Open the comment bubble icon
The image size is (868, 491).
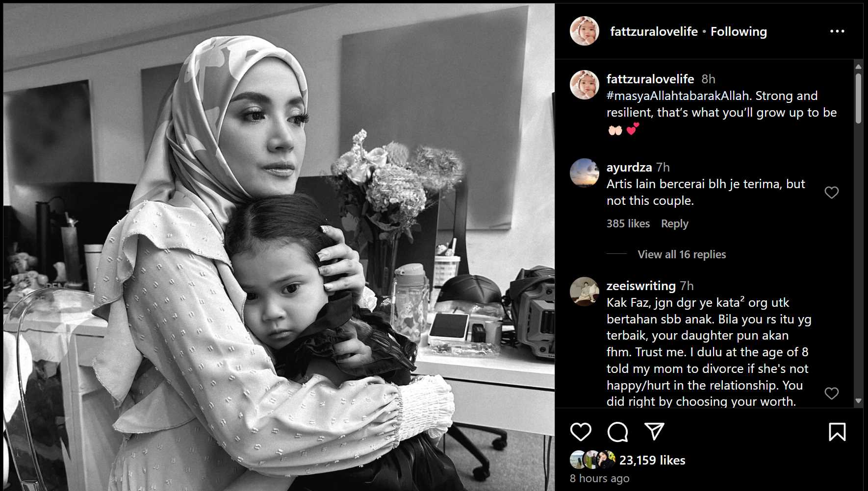tap(617, 432)
